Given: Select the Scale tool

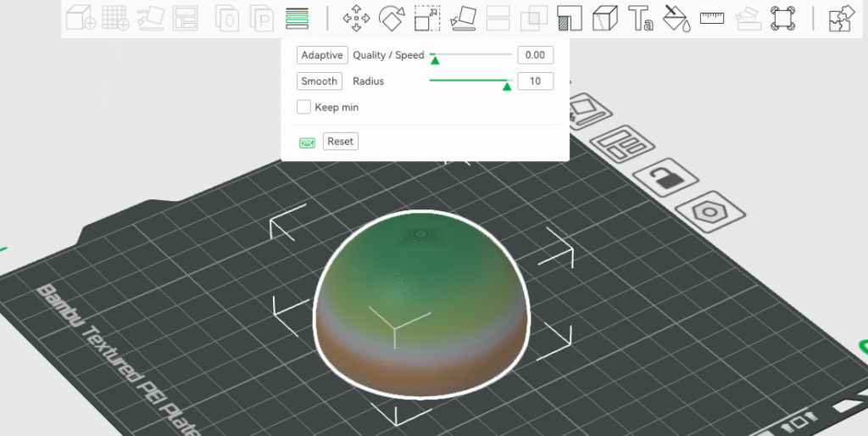Looking at the screenshot, I should coord(427,18).
